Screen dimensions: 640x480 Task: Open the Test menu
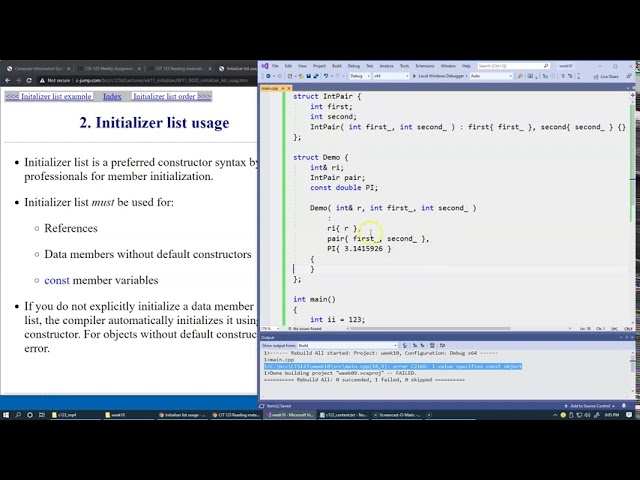pyautogui.click(x=369, y=66)
